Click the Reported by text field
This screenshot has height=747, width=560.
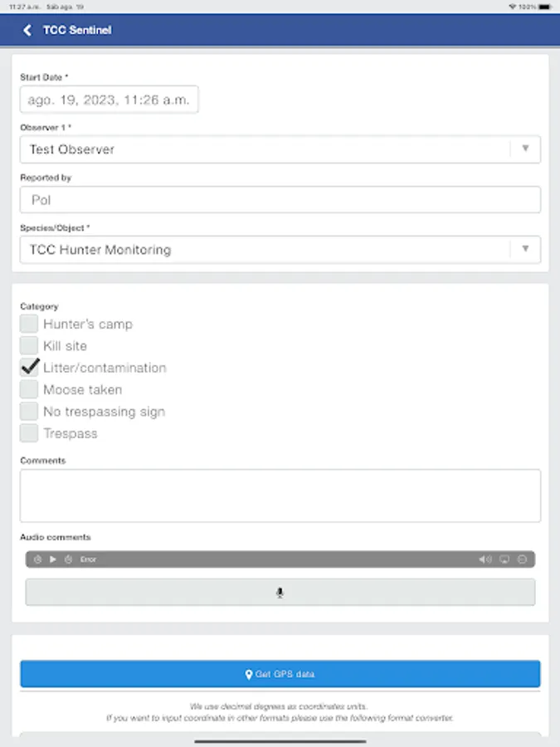[280, 199]
